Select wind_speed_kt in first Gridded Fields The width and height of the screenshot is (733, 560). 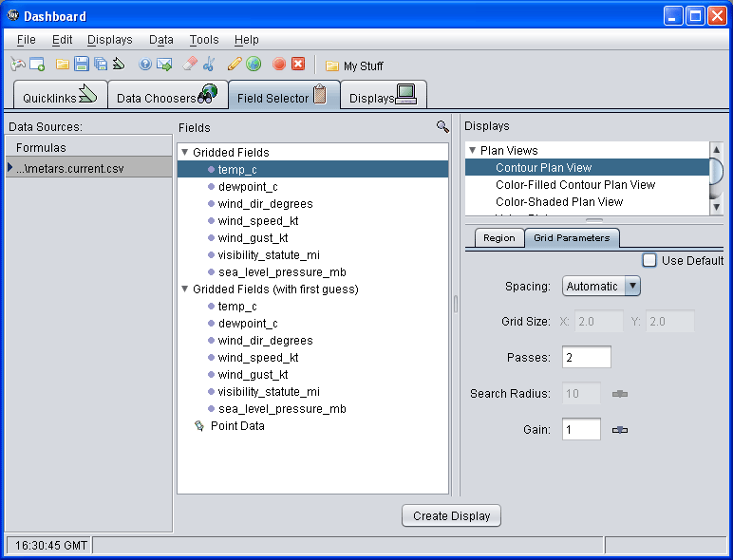pos(257,220)
